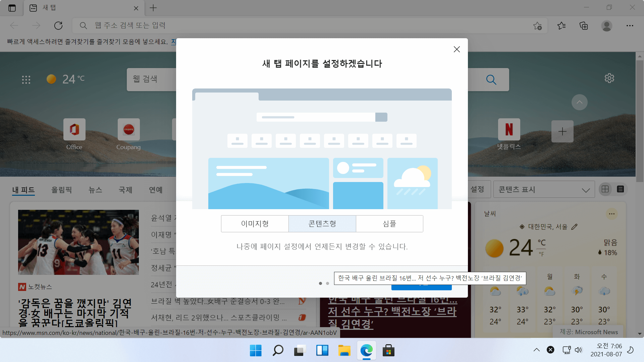Viewport: 644px width, 362px height.
Task: Open the tab actions menu icon
Action: pos(12,8)
